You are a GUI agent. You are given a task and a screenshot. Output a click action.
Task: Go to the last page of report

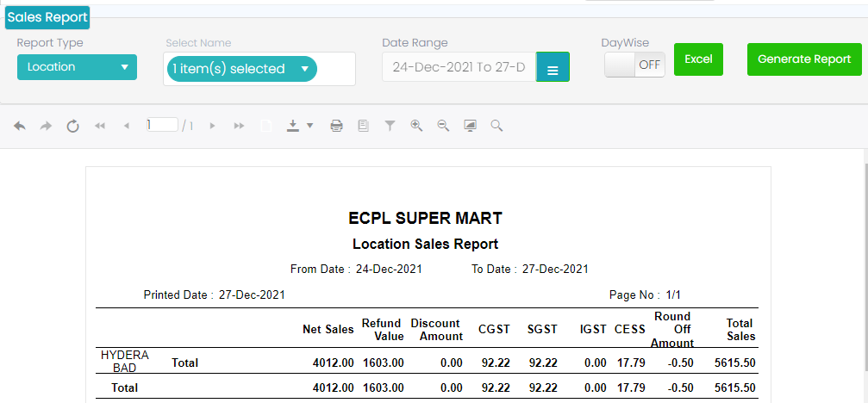(x=239, y=126)
